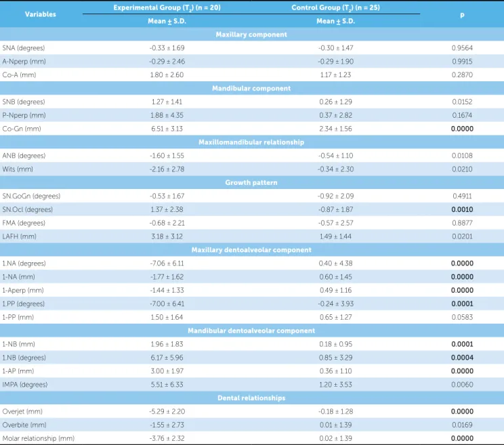Viewport: 504px width, 445px height.
Task: Click experimental value '-5.29 ± 2.20'
Action: (x=167, y=412)
